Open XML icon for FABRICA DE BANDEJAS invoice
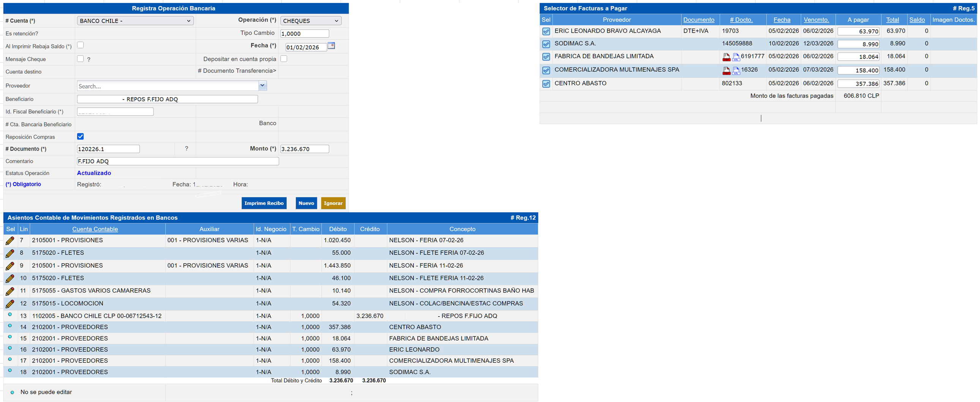 click(x=736, y=57)
